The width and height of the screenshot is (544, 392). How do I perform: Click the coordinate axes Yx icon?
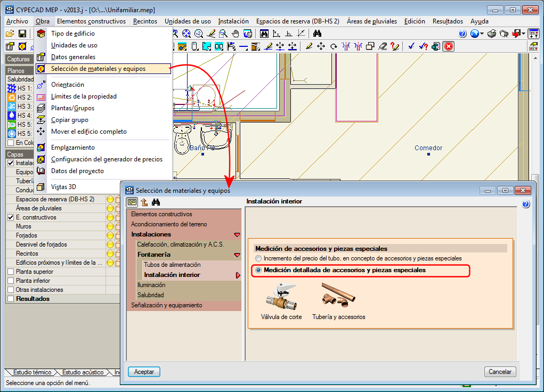[276, 34]
